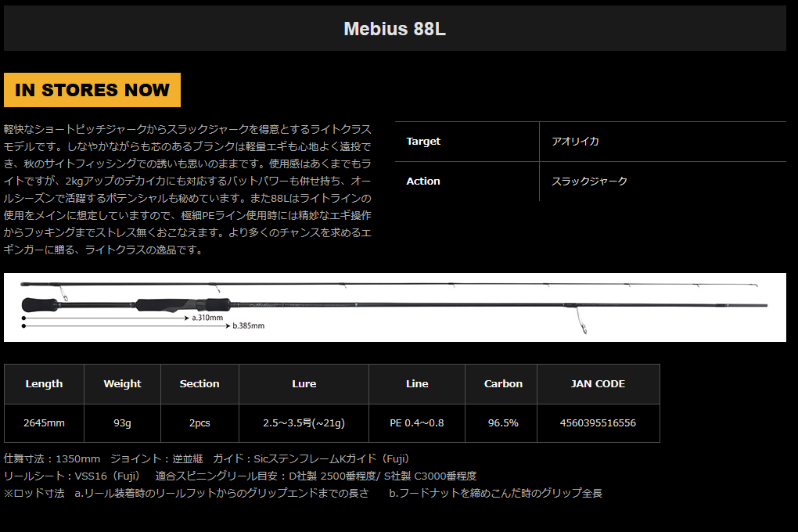Click the Mebius 88L heading
Viewport: 798px width, 532px height.
pos(394,28)
